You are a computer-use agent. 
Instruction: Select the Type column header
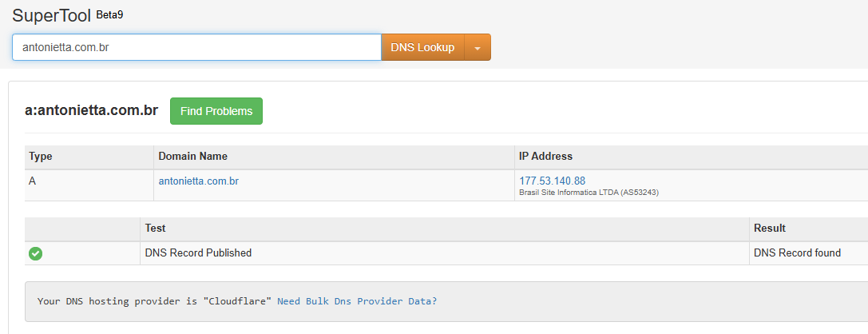(41, 157)
